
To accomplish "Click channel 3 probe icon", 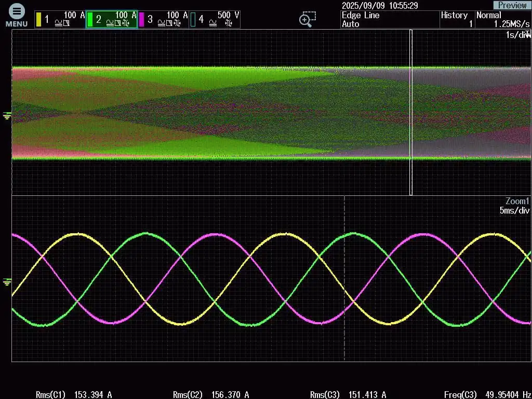I will click(x=177, y=23).
